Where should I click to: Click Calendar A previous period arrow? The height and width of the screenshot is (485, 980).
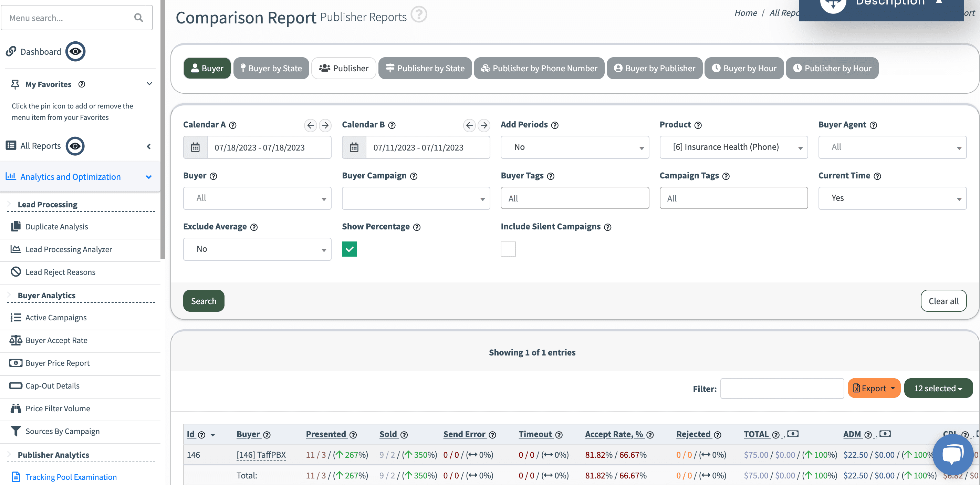coord(310,125)
